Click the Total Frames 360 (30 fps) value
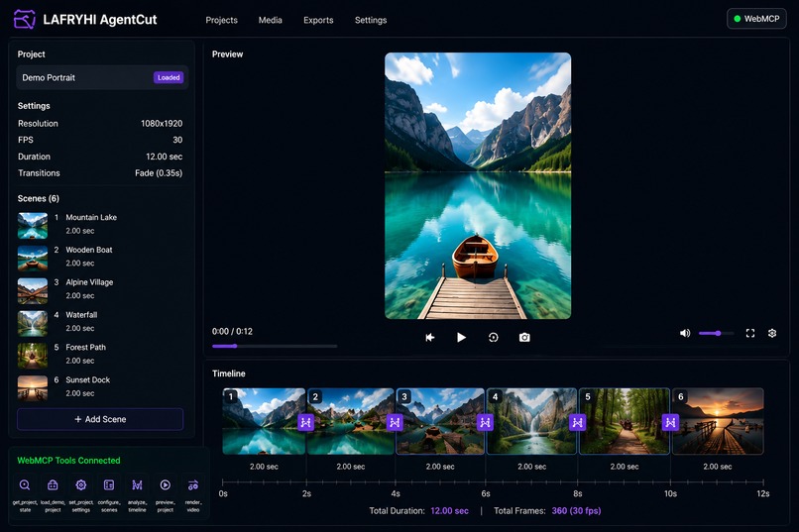 coord(576,510)
